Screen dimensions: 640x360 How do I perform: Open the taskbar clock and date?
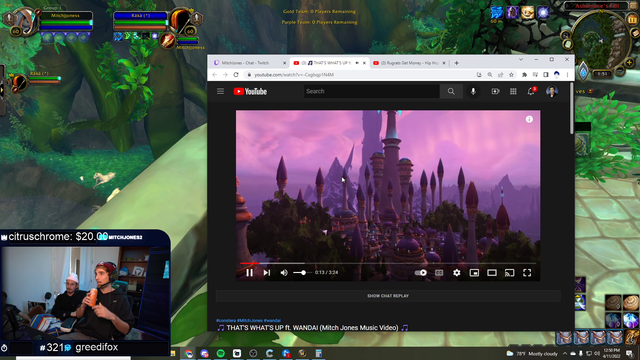[611, 353]
